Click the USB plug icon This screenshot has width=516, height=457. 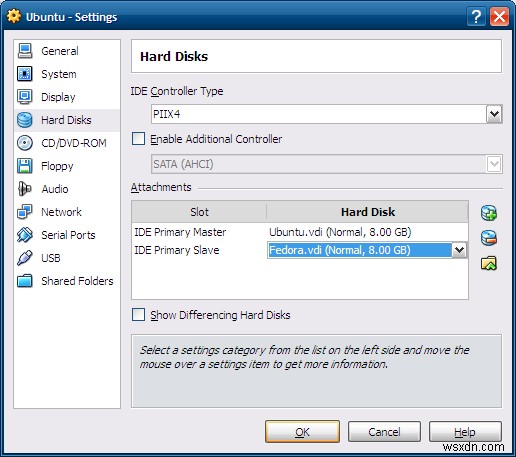tap(25, 258)
